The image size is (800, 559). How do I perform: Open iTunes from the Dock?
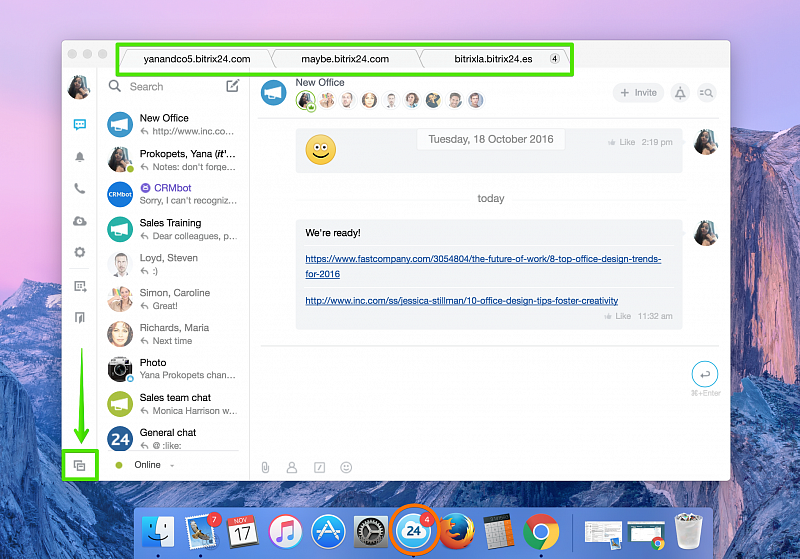click(x=285, y=532)
